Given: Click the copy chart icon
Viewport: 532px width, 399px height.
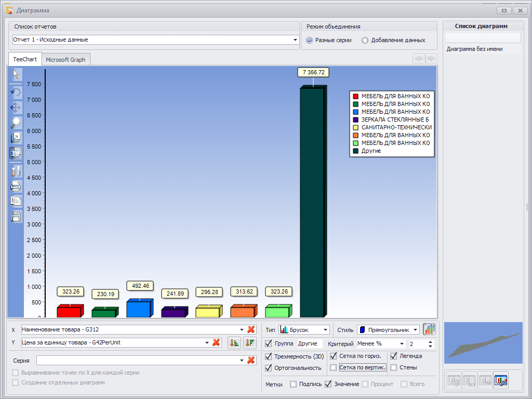Looking at the screenshot, I should click(x=16, y=201).
